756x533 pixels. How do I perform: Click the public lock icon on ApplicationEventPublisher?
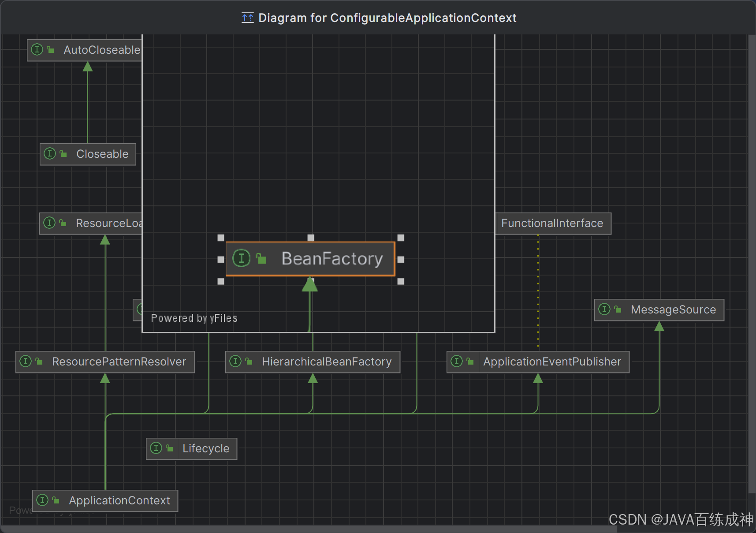click(x=470, y=362)
